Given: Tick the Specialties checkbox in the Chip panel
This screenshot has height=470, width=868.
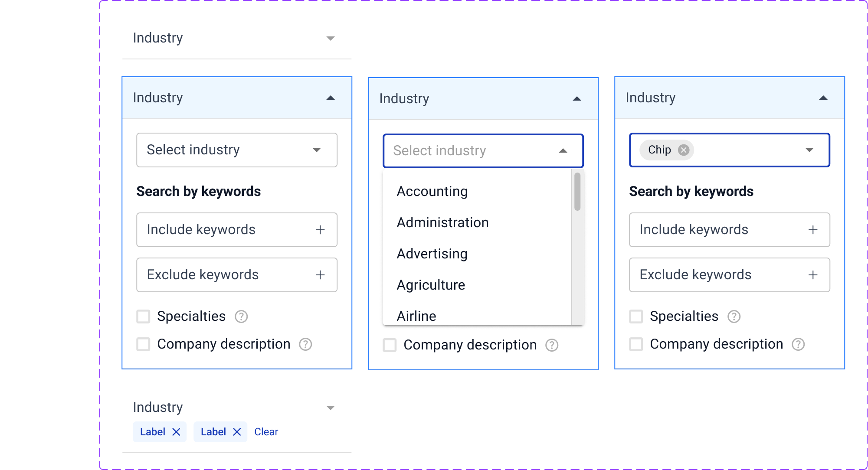Looking at the screenshot, I should click(636, 317).
